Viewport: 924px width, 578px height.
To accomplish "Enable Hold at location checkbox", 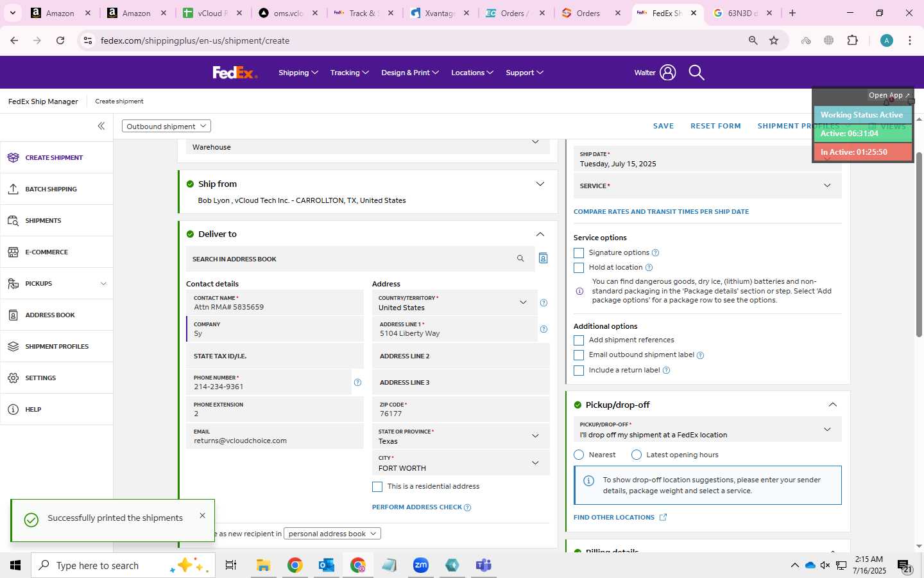I will (579, 268).
